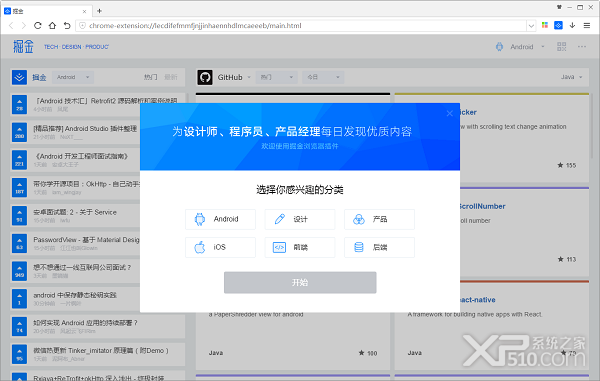Click the 155 stars count
The image size is (600, 381).
(567, 165)
